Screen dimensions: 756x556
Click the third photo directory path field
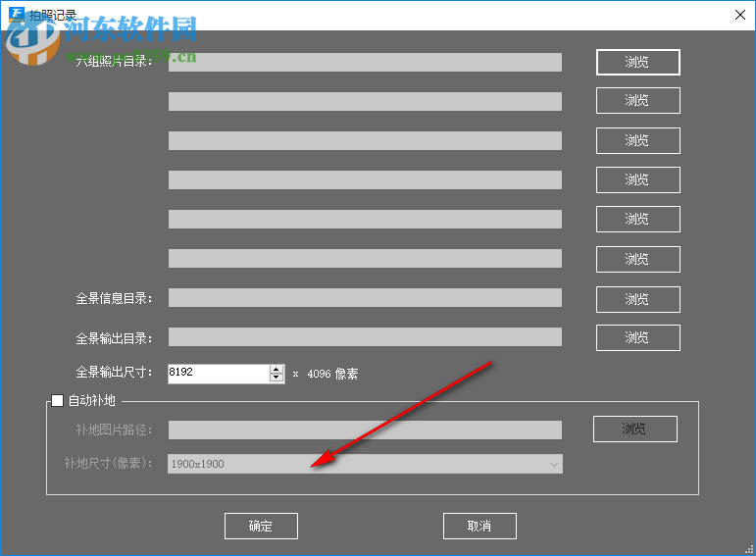[365, 141]
